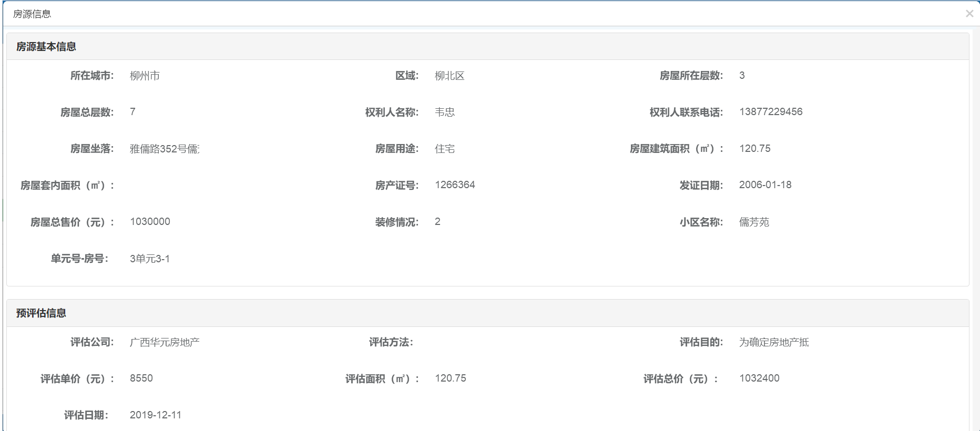Viewport: 980px width, 431px height.
Task: Click the 单元号-房号 label
Action: pyautogui.click(x=79, y=259)
